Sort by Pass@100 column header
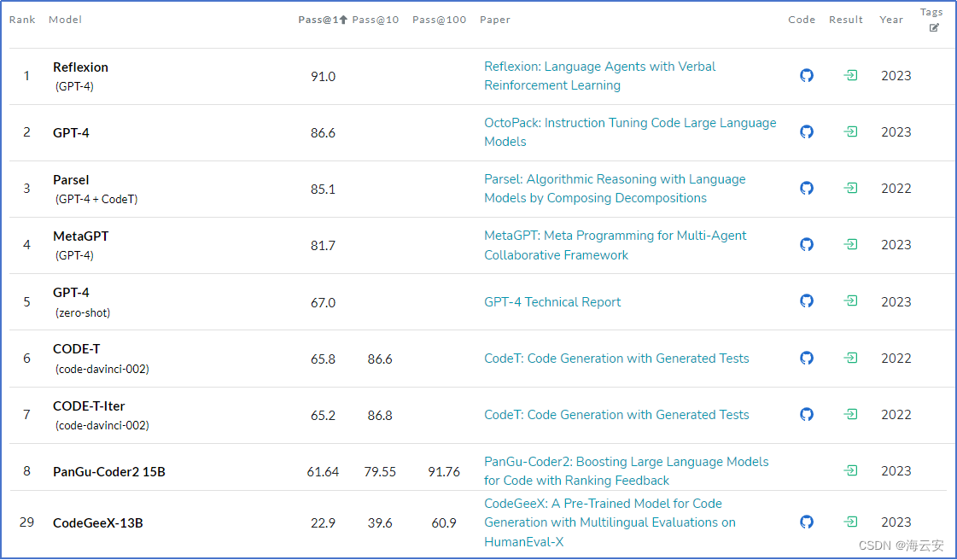This screenshot has height=560, width=957. (x=439, y=20)
